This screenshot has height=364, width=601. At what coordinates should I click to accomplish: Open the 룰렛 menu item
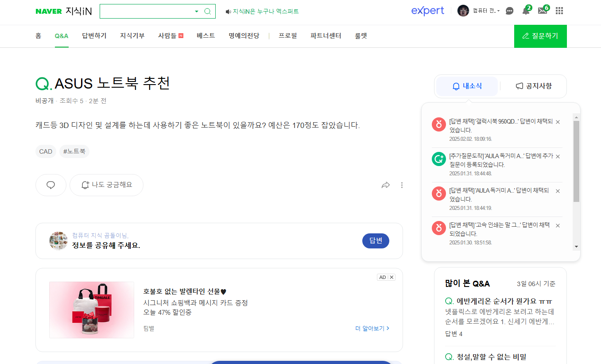(361, 36)
